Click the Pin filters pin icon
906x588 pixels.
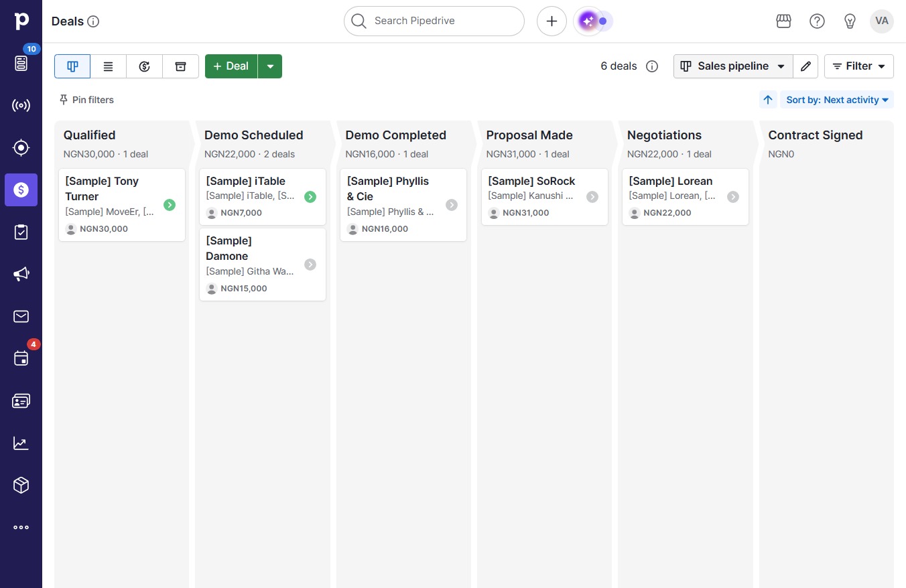coord(64,100)
